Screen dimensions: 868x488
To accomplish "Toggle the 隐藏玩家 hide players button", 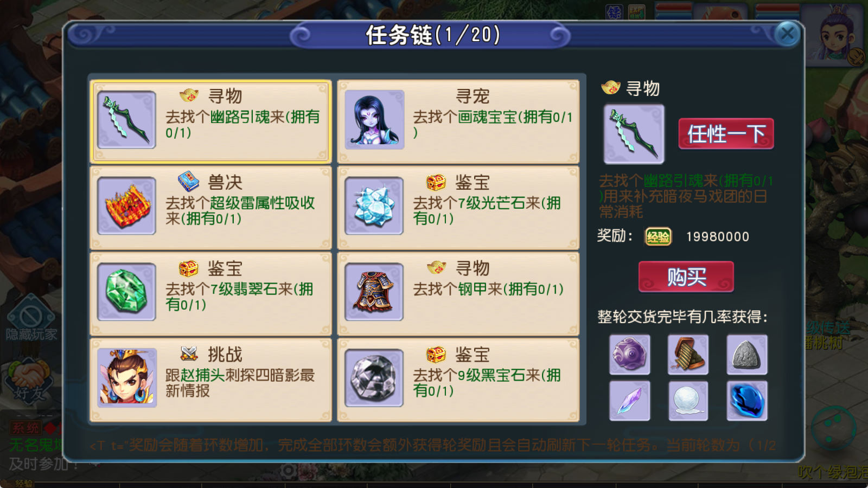I will (31, 320).
